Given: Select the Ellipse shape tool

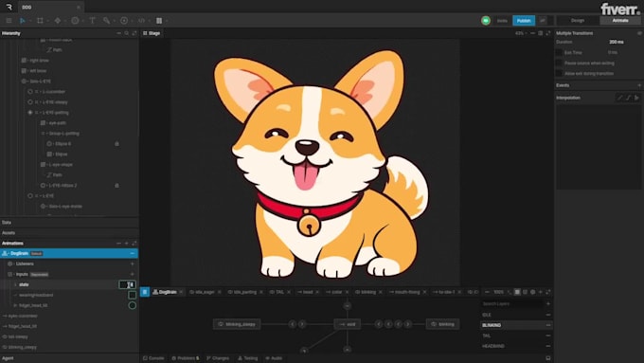Looking at the screenshot, I should click(75, 20).
